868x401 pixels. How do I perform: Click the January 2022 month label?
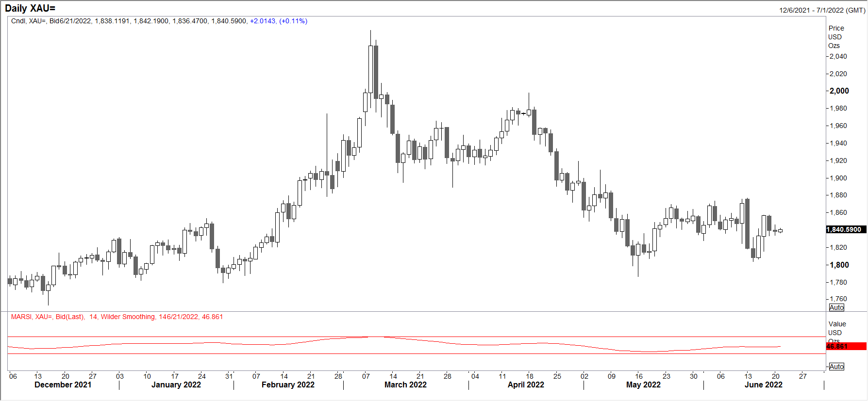pyautogui.click(x=176, y=385)
